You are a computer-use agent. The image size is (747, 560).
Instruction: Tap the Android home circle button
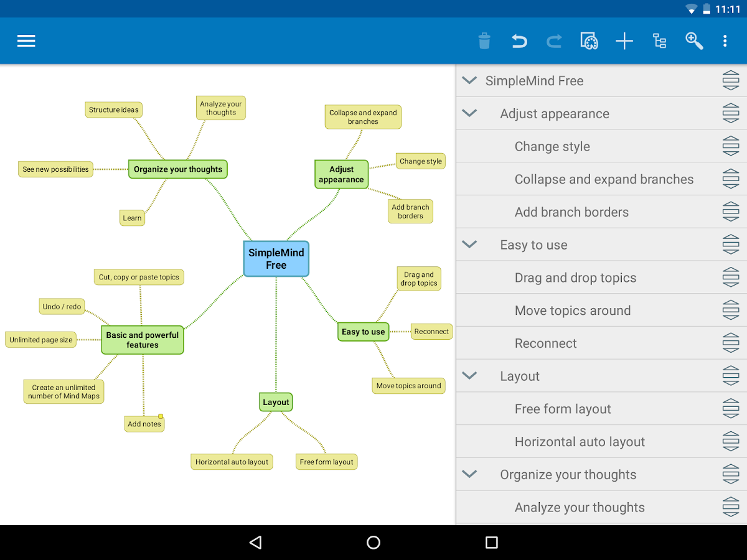point(374,543)
